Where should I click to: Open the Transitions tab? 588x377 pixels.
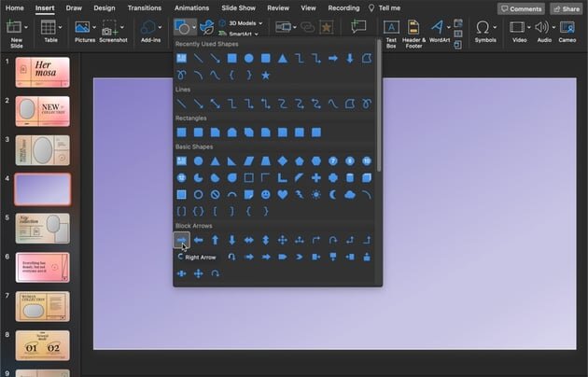pyautogui.click(x=144, y=7)
